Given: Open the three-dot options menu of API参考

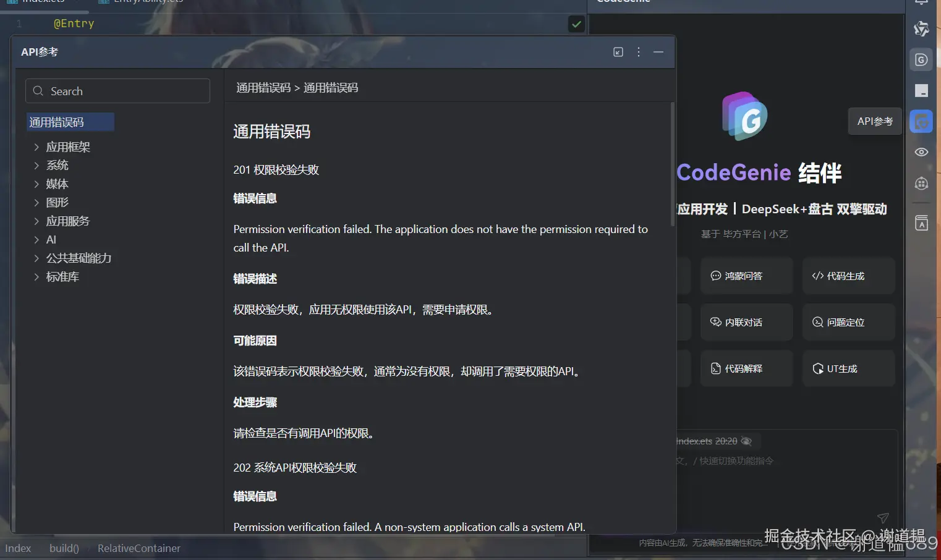Looking at the screenshot, I should click(x=639, y=52).
